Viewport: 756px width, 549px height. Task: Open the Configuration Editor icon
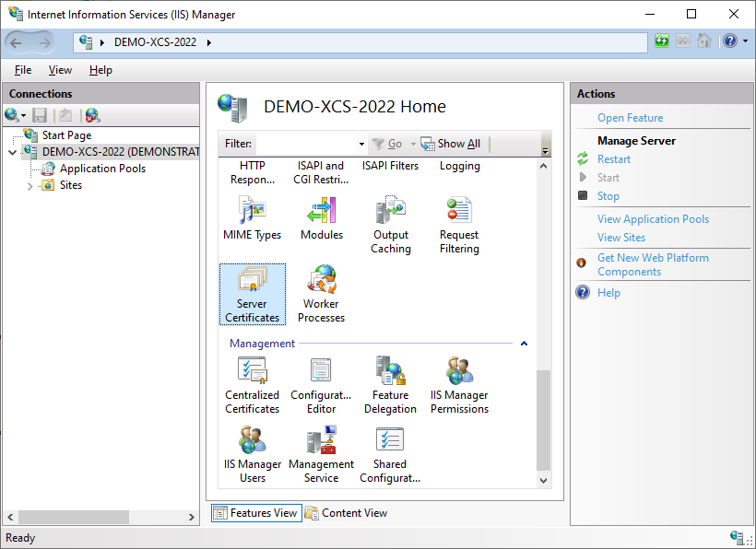pos(321,370)
